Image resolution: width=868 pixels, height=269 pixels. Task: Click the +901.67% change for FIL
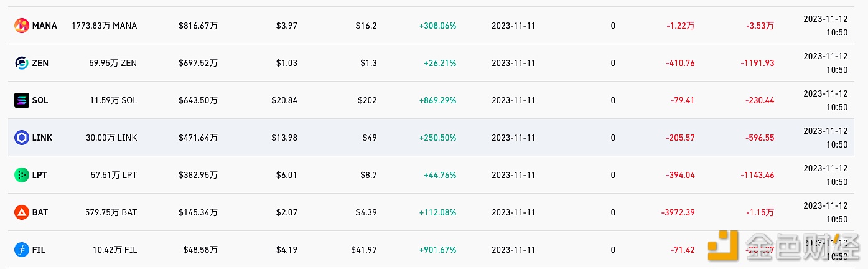click(440, 250)
